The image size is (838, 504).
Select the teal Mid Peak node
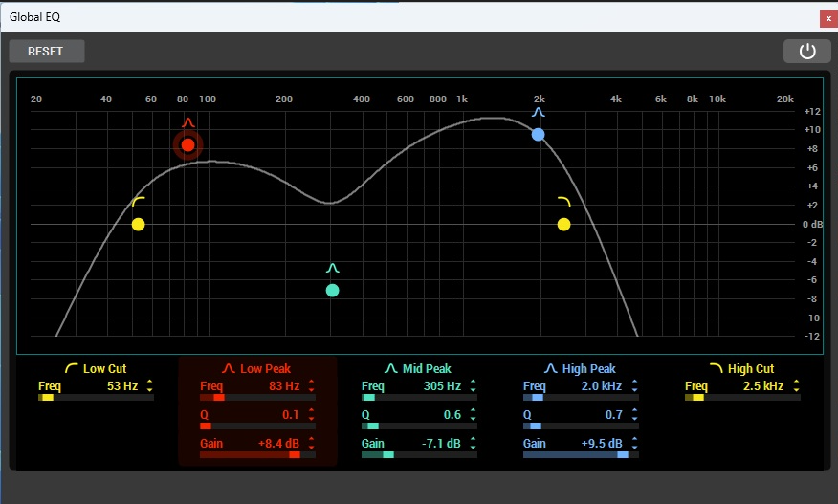(x=332, y=291)
